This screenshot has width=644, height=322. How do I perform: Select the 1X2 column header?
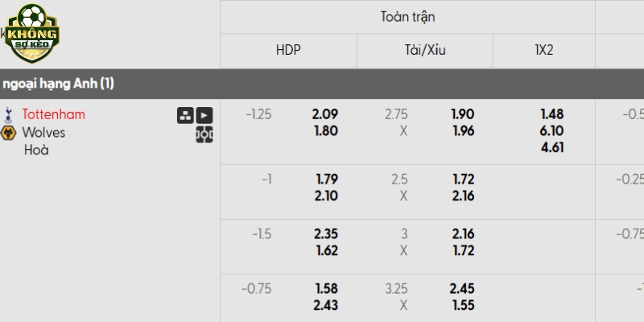544,50
